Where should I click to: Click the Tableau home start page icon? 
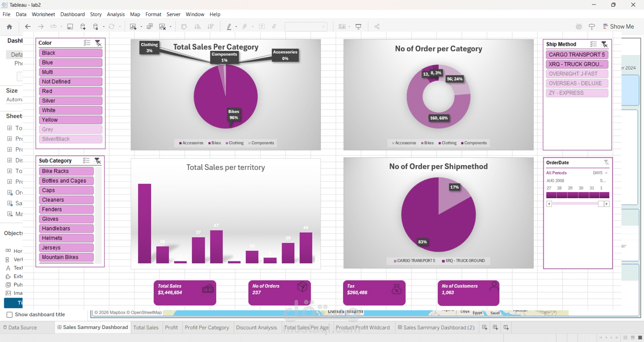click(10, 26)
